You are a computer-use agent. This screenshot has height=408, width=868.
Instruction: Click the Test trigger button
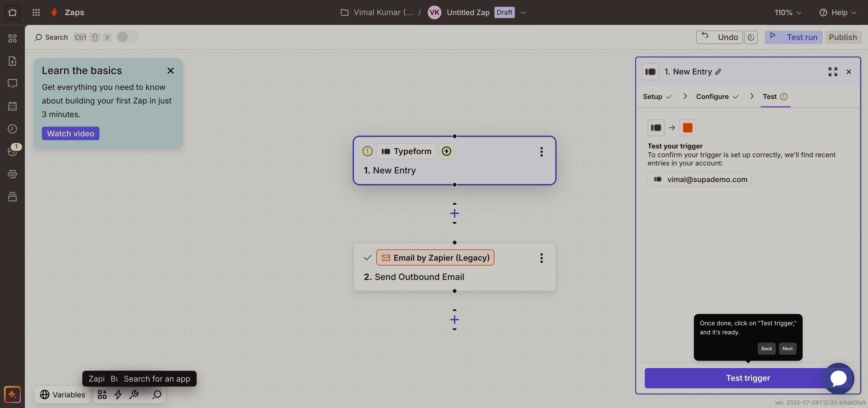(748, 378)
